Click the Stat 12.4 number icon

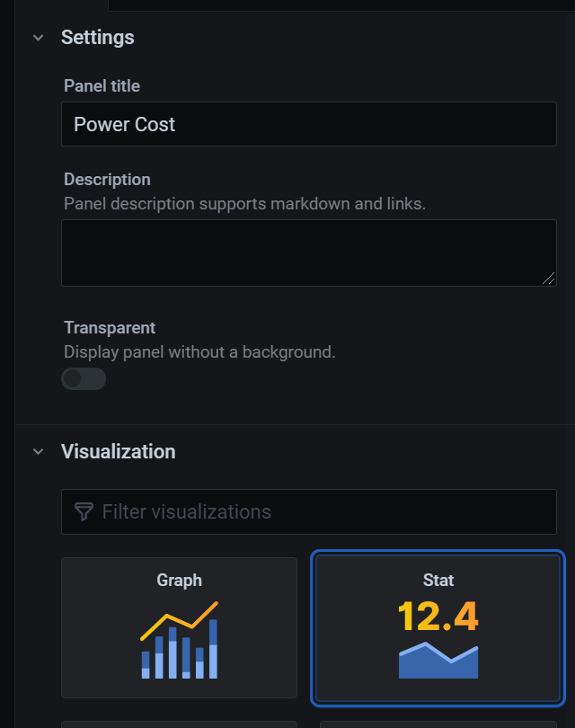tap(438, 617)
